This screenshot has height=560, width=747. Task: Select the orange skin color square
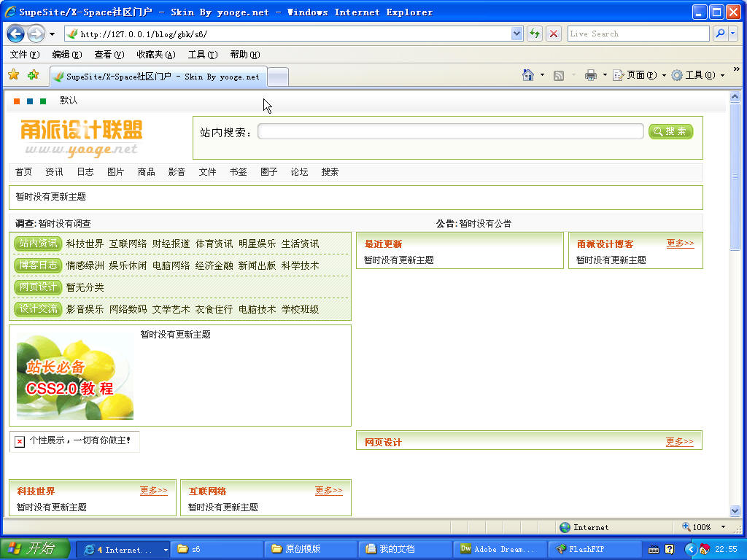[x=17, y=101]
